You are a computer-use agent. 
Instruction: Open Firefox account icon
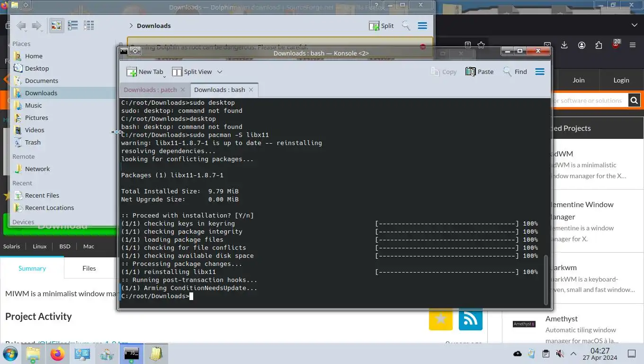[581, 45]
